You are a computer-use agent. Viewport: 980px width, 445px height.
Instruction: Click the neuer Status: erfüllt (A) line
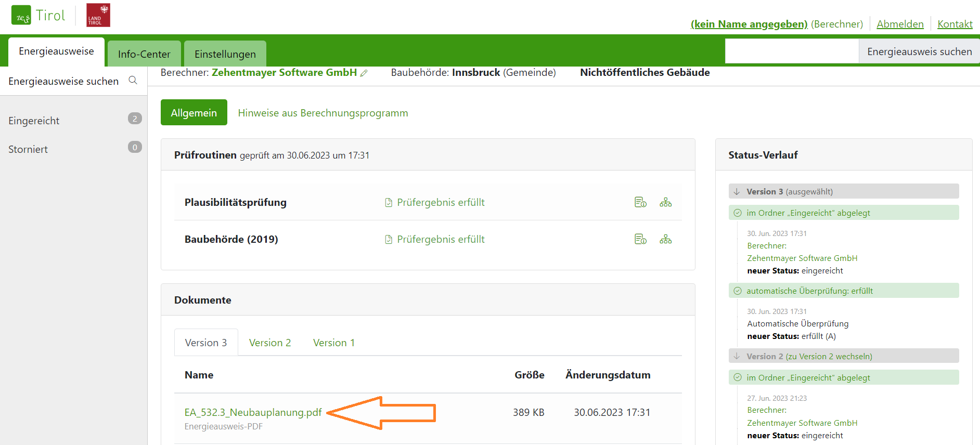791,336
